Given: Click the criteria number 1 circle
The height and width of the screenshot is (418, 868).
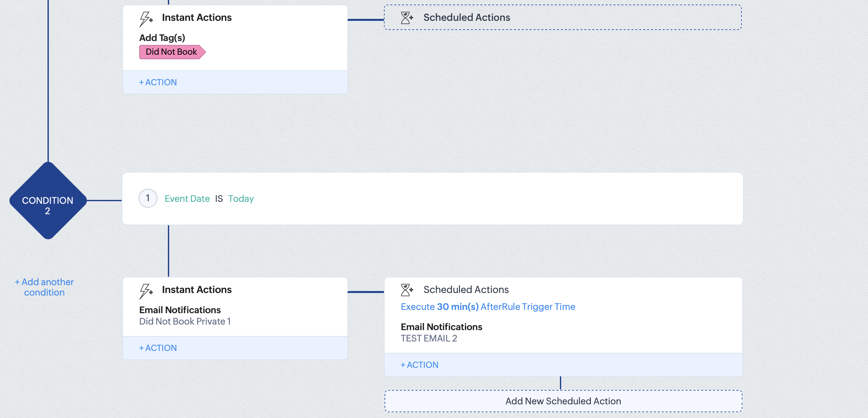Looking at the screenshot, I should click(148, 198).
